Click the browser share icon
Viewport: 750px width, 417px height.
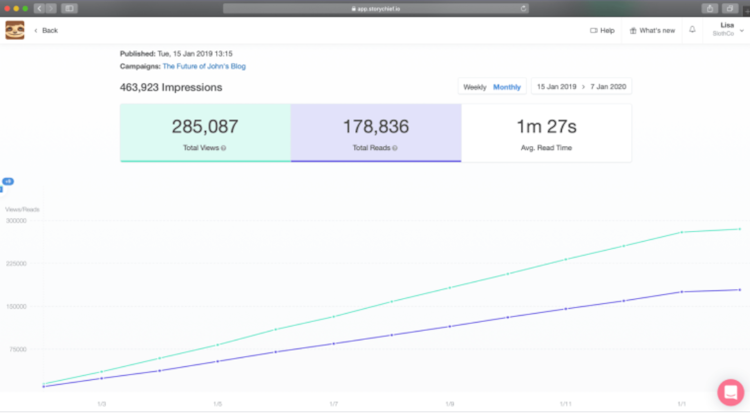710,9
